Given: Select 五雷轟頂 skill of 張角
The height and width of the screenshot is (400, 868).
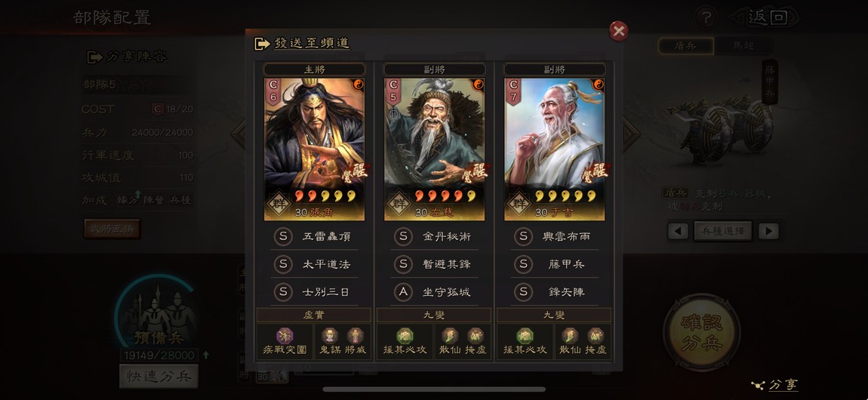Looking at the screenshot, I should tap(315, 237).
